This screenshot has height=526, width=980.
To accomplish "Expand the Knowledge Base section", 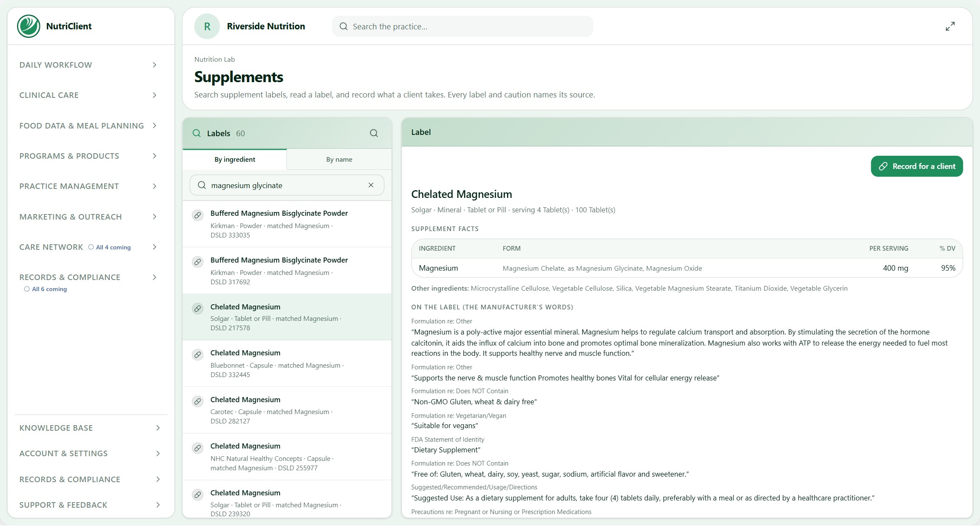I will (90, 428).
